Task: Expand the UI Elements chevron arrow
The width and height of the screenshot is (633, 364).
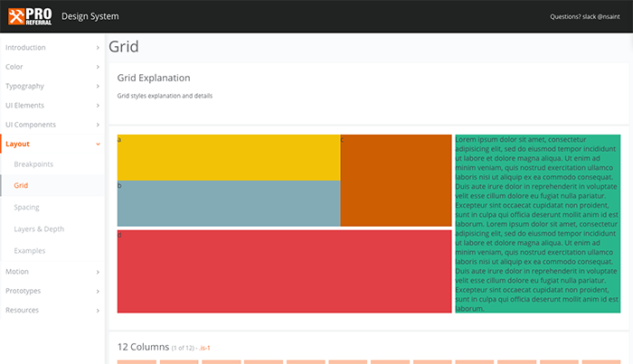Action: point(98,106)
